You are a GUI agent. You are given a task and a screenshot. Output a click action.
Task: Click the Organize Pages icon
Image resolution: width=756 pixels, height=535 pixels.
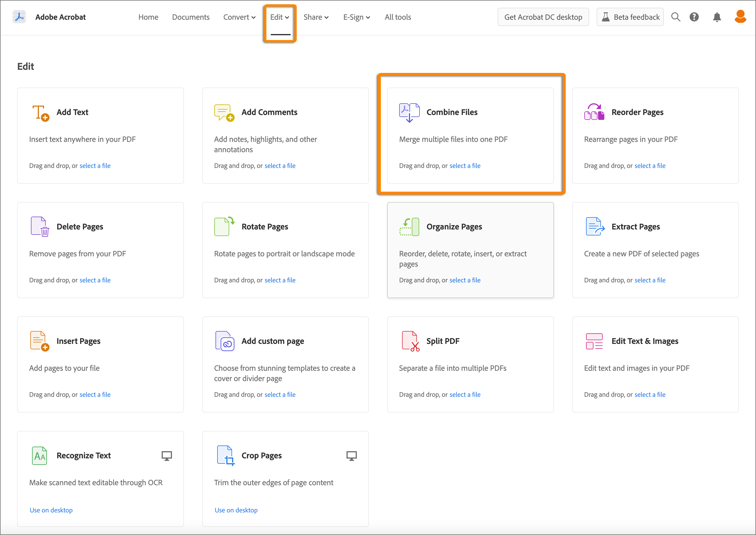coord(409,226)
